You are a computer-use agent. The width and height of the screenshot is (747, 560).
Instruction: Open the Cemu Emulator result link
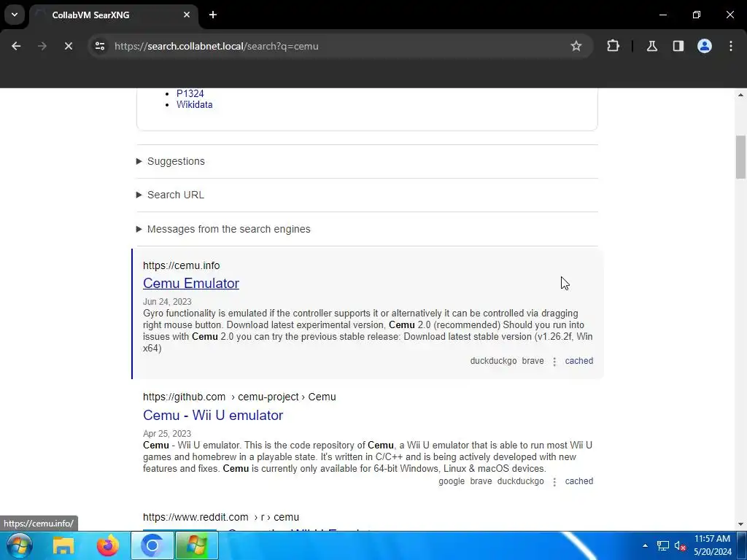(x=191, y=284)
